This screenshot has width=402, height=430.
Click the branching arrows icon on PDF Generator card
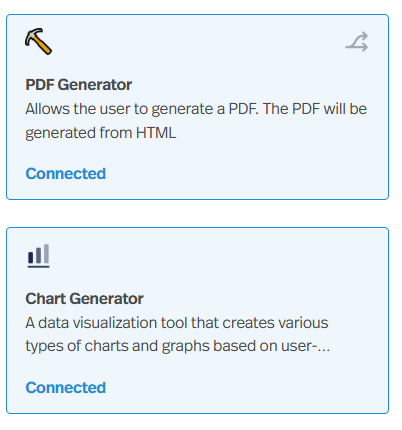click(x=357, y=42)
